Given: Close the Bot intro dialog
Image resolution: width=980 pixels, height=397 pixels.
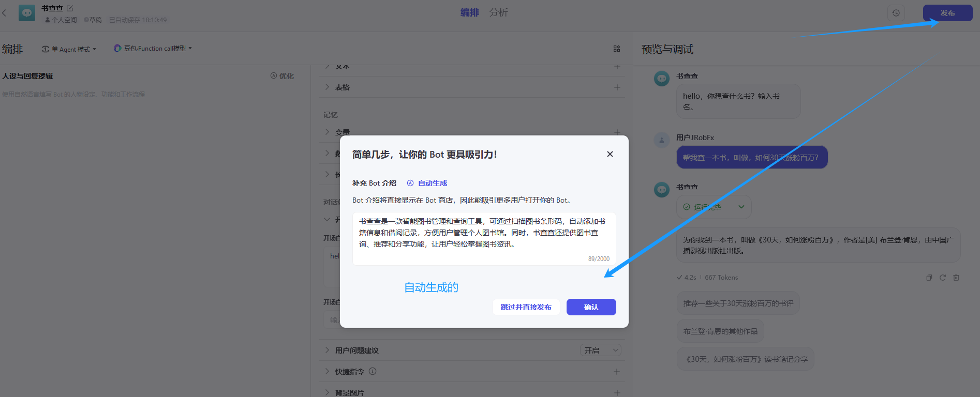Looking at the screenshot, I should [x=610, y=154].
